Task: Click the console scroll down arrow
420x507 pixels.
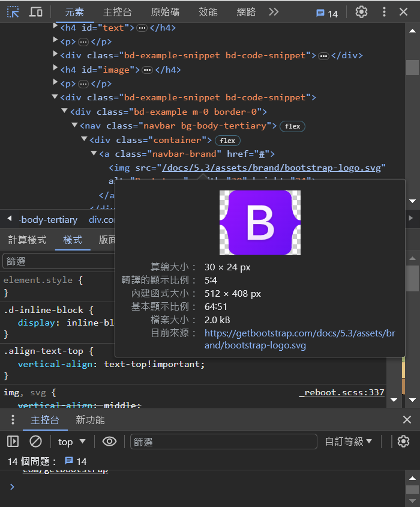Action: tap(412, 500)
